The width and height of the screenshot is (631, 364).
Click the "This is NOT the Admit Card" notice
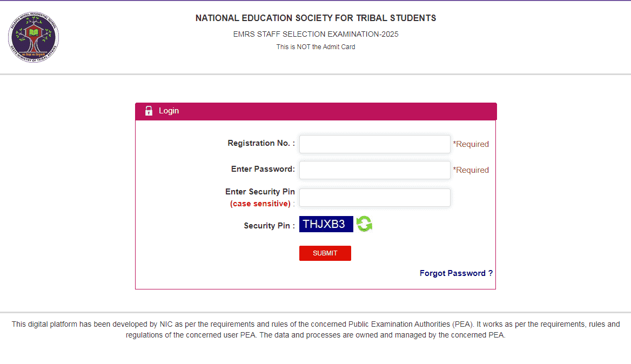pyautogui.click(x=315, y=47)
